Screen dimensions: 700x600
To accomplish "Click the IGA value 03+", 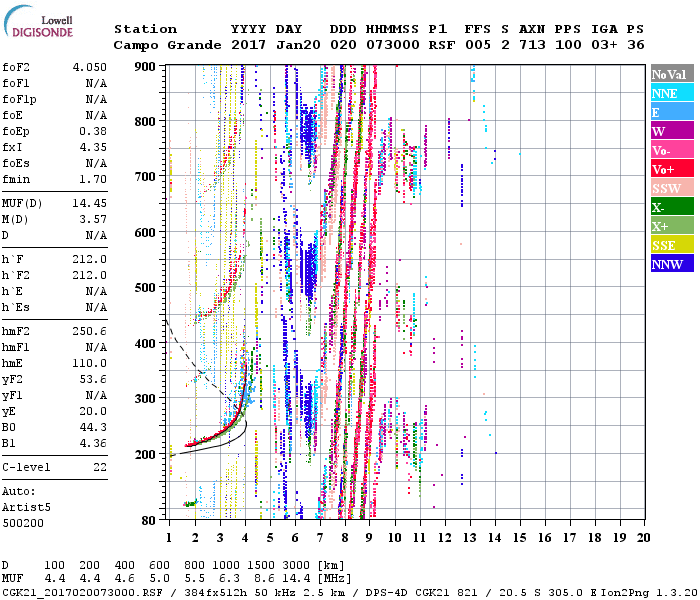I will [x=604, y=45].
